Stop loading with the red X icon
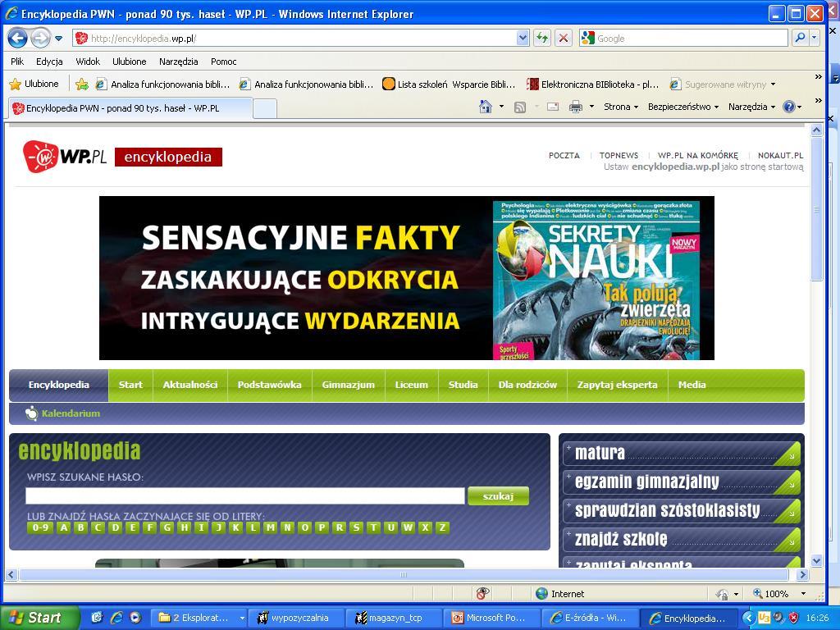Image resolution: width=840 pixels, height=630 pixels. coord(563,38)
